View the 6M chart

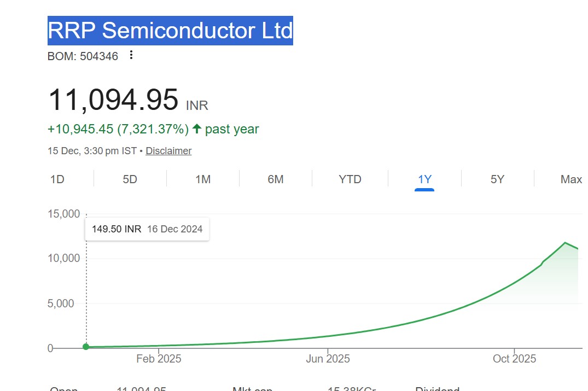tap(276, 179)
